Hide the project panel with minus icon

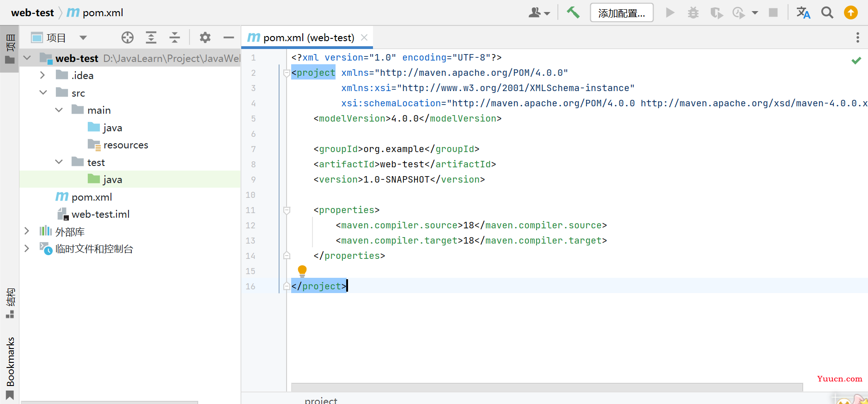point(229,37)
